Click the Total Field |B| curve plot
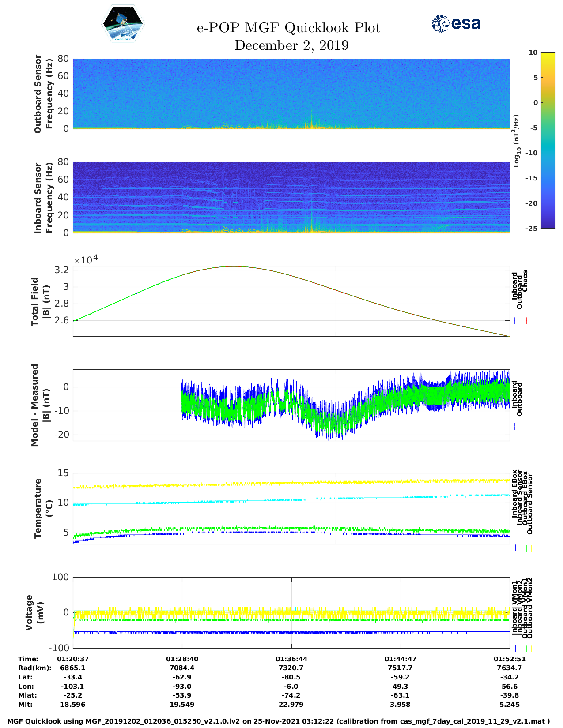Image resolution: width=563 pixels, height=728 pixels. (x=291, y=301)
